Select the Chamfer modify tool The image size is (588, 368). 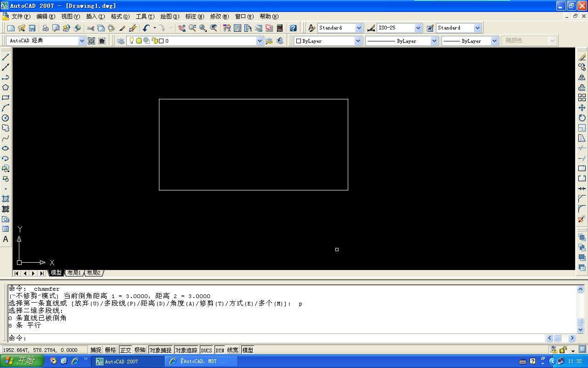(582, 199)
